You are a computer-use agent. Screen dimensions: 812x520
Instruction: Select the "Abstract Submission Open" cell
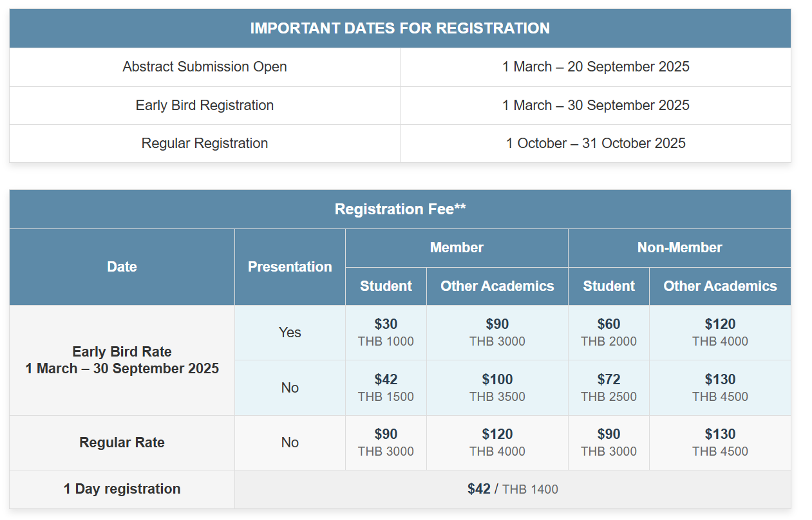tap(205, 67)
